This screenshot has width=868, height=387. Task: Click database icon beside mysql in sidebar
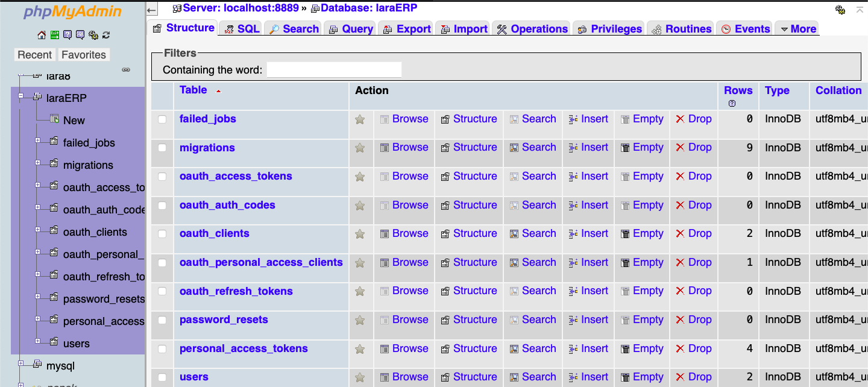click(37, 364)
